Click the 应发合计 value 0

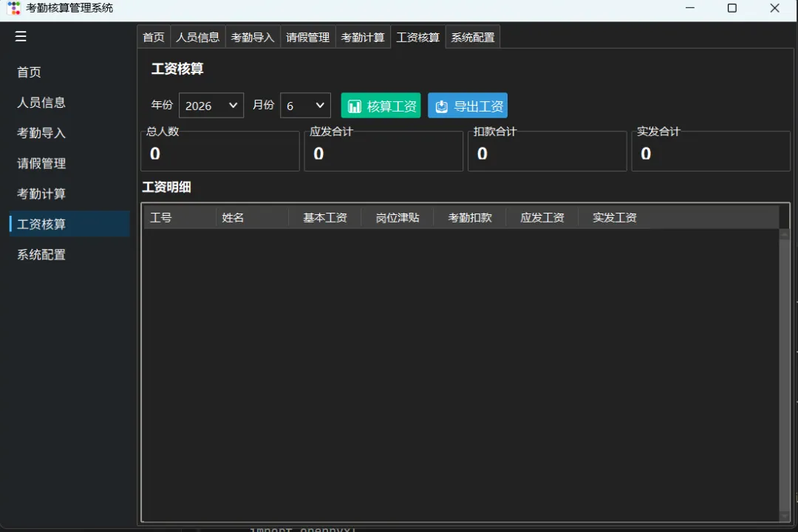coord(318,153)
